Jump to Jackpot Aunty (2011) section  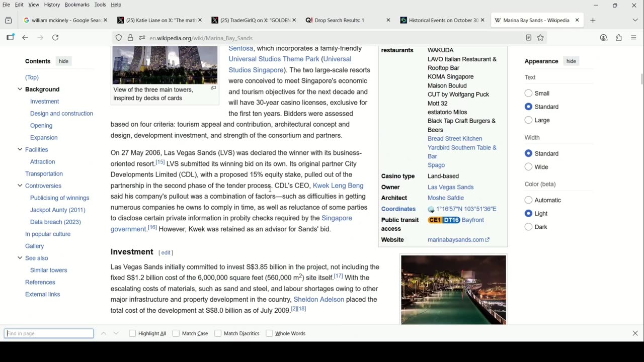57,210
